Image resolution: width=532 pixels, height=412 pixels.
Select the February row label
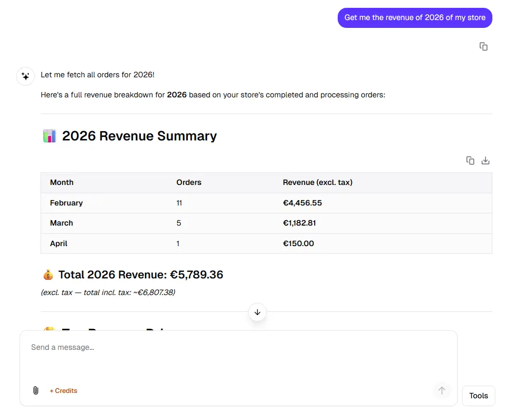pyautogui.click(x=67, y=203)
